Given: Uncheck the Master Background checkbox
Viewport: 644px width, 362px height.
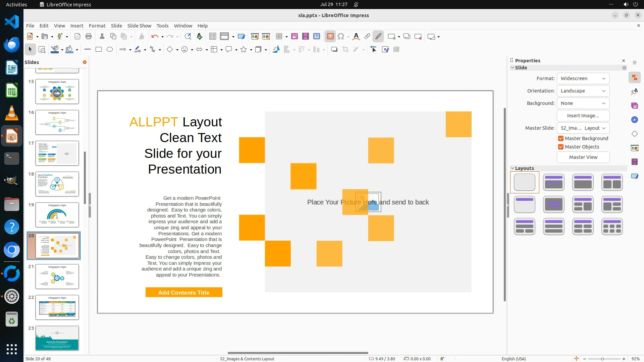Looking at the screenshot, I should click(x=560, y=138).
